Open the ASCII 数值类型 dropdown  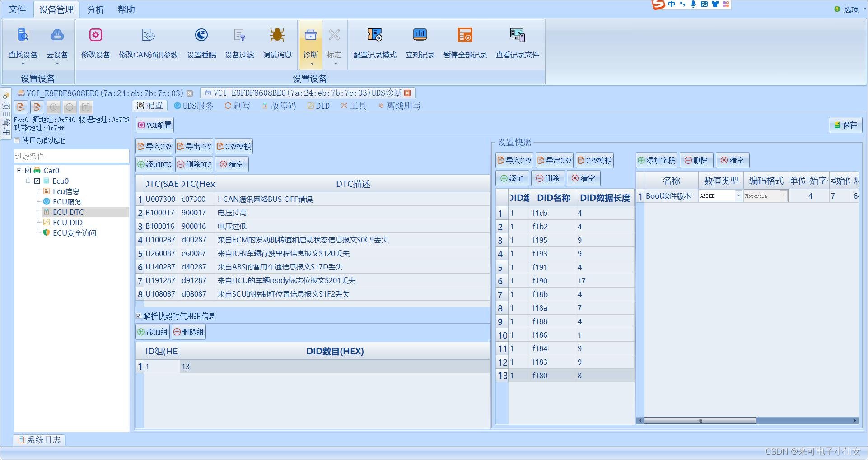tap(738, 196)
